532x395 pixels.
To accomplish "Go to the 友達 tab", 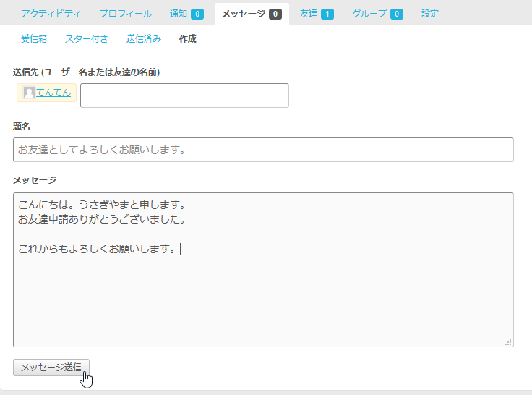I will pos(309,14).
